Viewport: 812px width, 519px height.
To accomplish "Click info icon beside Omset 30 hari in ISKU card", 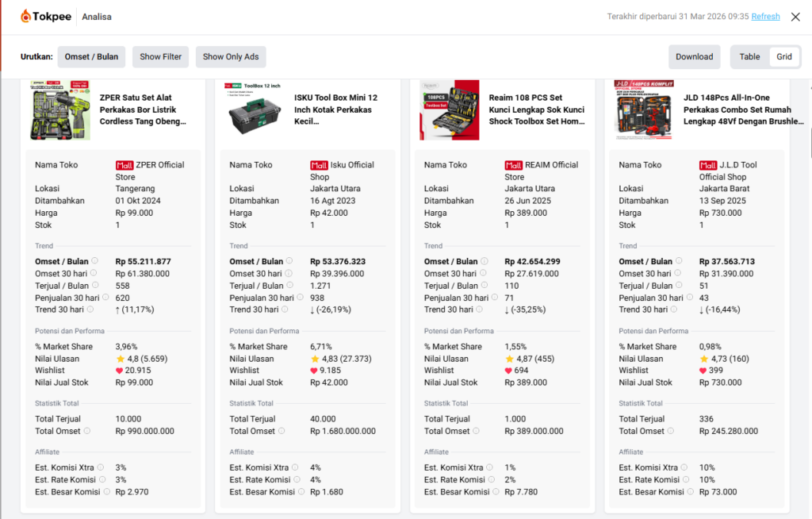I will (289, 273).
